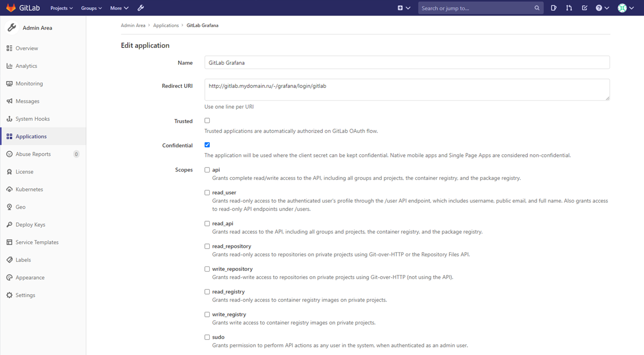Click the GitLab wordmark text
Image resolution: width=644 pixels, height=355 pixels.
click(x=30, y=8)
